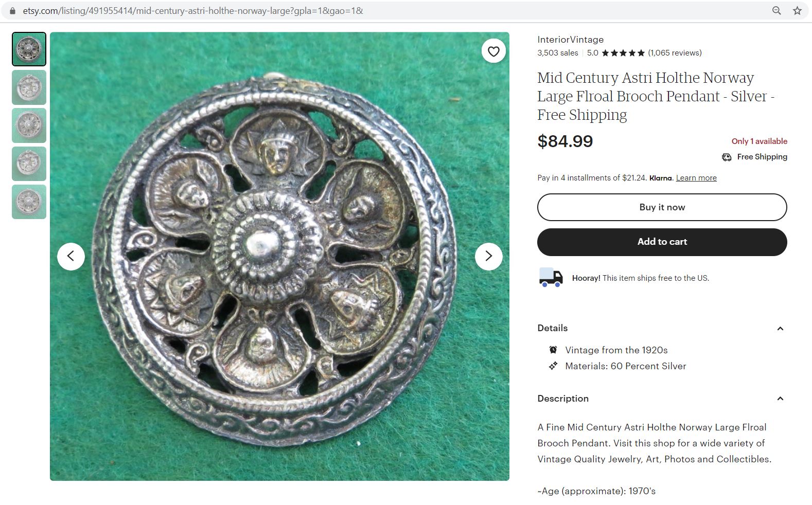Select the first brooch thumbnail
The width and height of the screenshot is (812, 505).
[29, 49]
